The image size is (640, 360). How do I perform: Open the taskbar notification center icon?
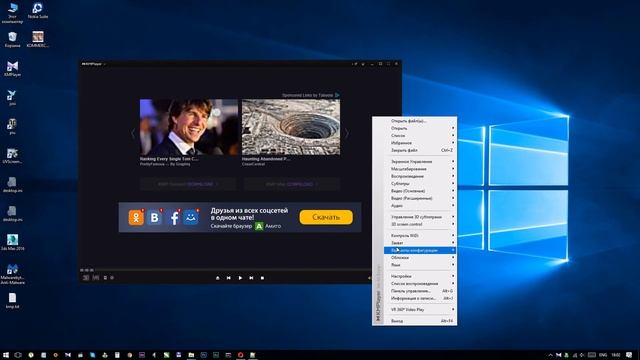(629, 355)
